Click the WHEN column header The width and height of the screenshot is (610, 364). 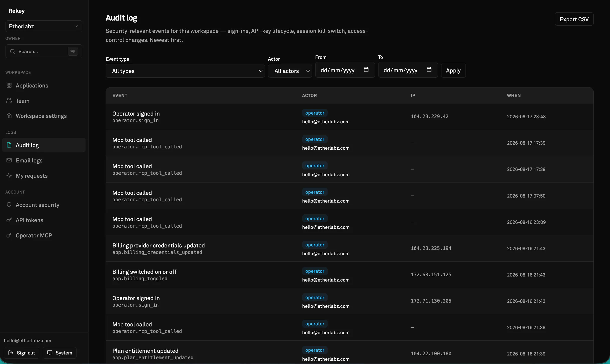coord(514,96)
